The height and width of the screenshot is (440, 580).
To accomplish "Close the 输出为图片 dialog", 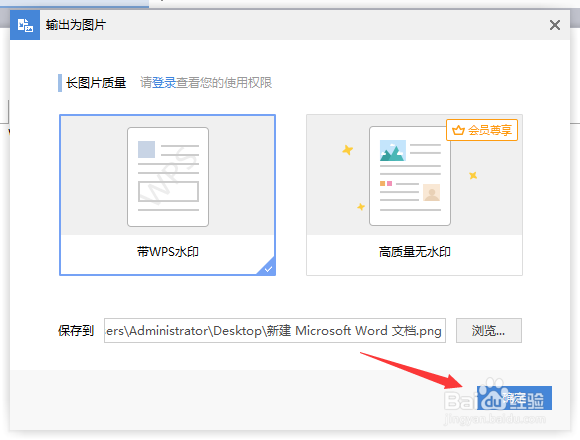I will (x=554, y=25).
